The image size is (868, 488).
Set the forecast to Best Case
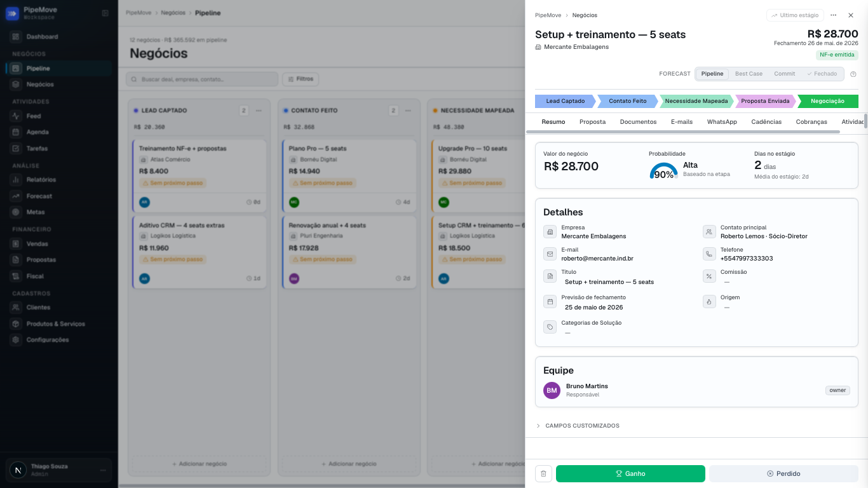point(749,74)
